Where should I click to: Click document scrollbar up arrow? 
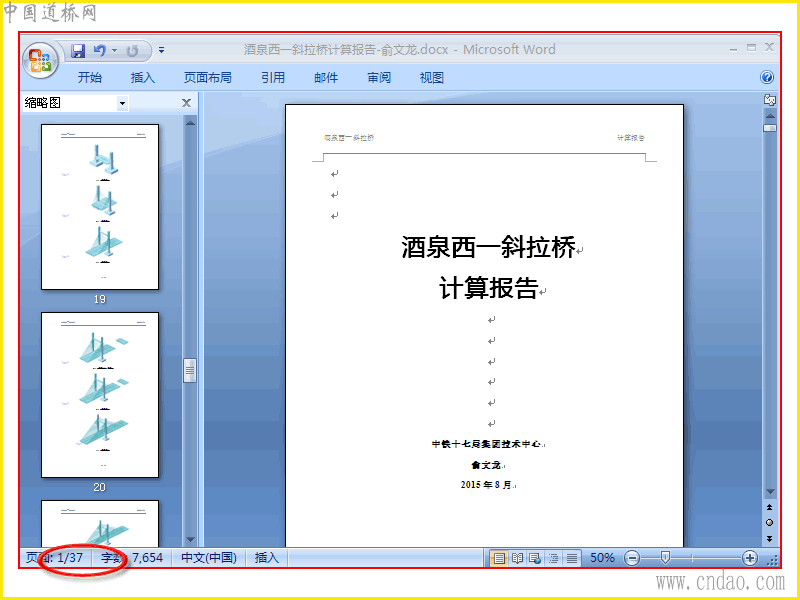769,116
